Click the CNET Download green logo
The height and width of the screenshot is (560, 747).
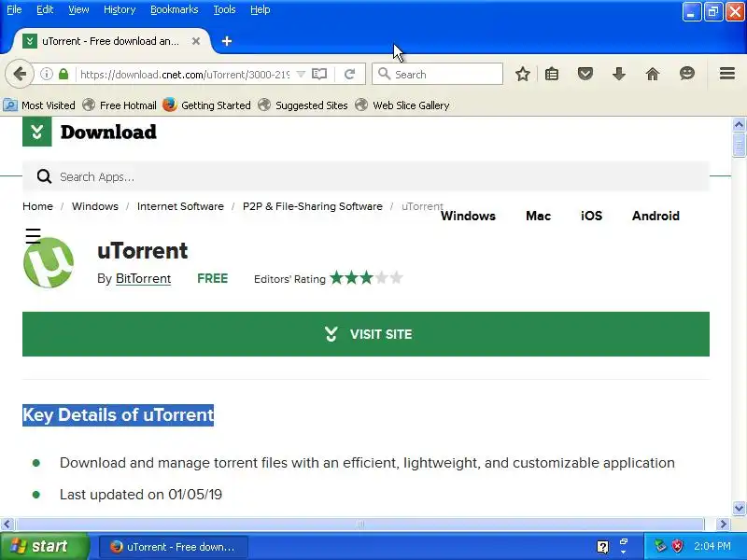click(37, 132)
